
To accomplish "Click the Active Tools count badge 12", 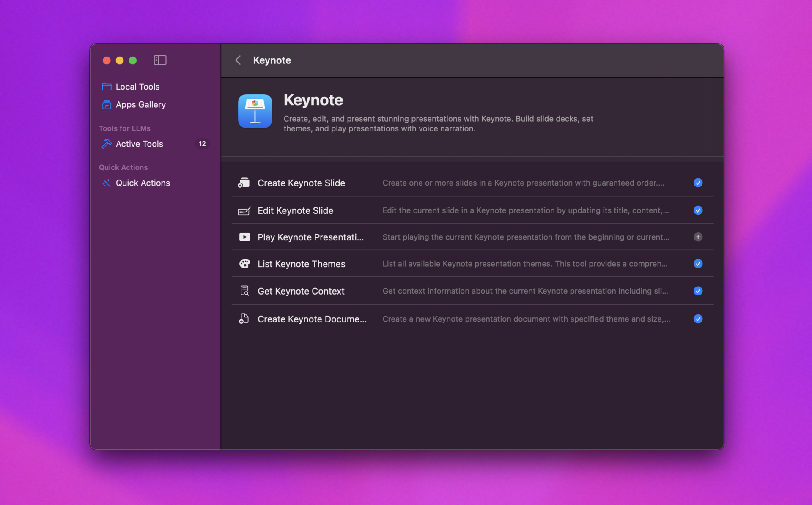I will (202, 144).
